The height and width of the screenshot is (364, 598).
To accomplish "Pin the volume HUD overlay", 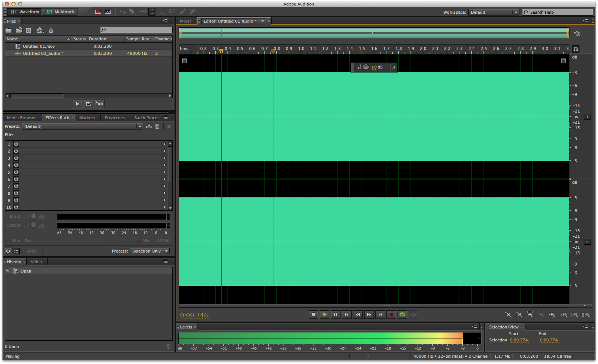I will point(394,67).
